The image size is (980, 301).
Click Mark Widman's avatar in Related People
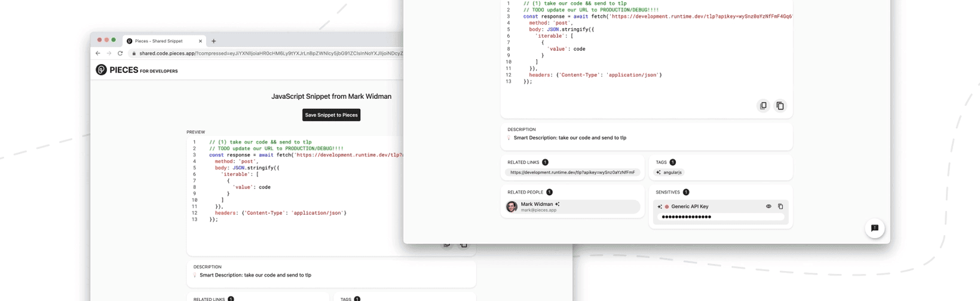(512, 206)
